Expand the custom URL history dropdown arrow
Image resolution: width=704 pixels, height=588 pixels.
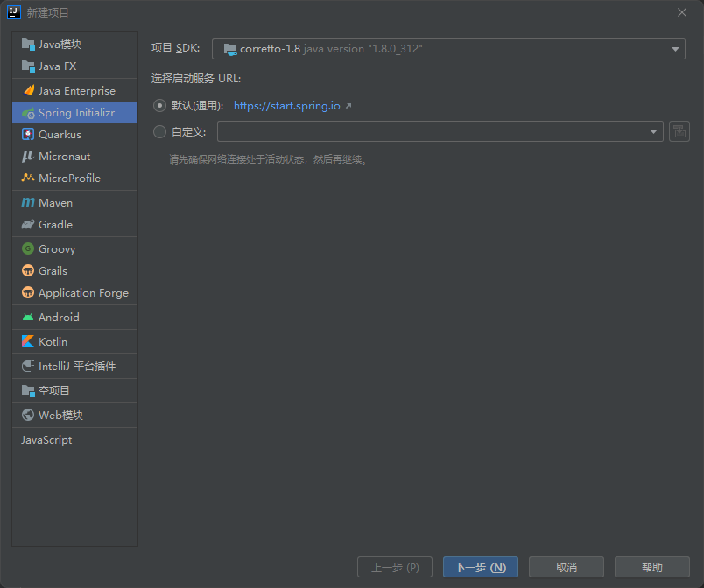point(654,132)
